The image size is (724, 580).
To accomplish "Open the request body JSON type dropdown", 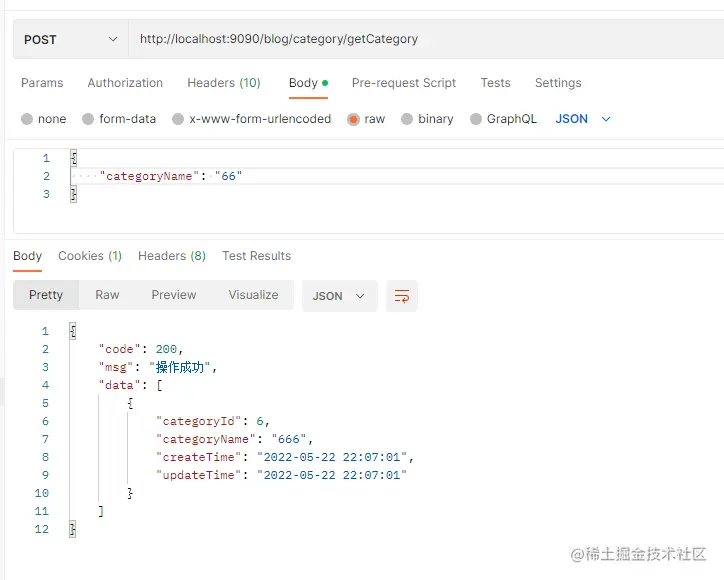I will pos(583,119).
